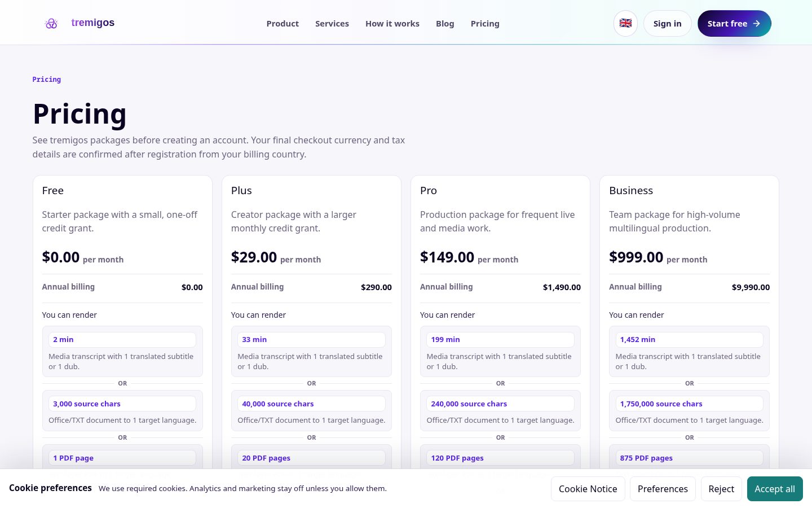This screenshot has width=812, height=508.
Task: Go to How it works page
Action: coord(392,24)
